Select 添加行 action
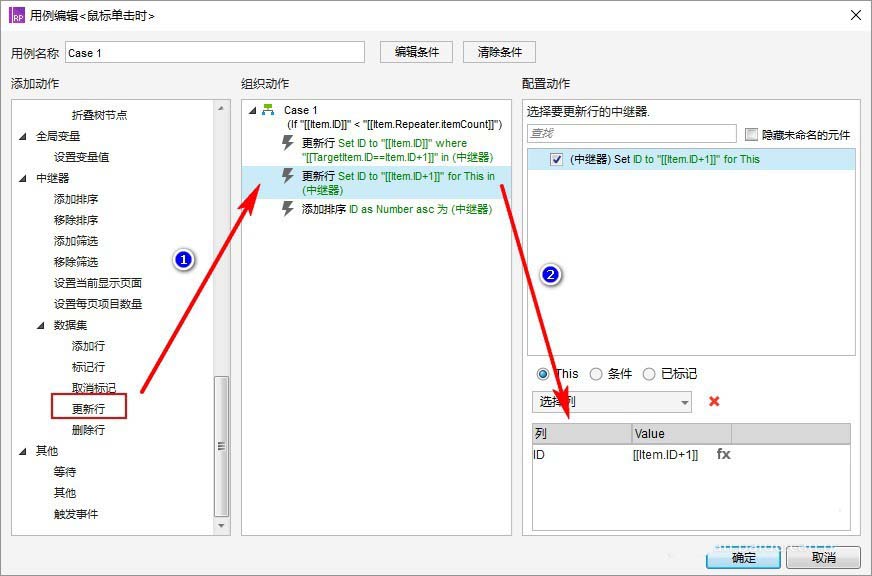This screenshot has width=872, height=576. (x=88, y=346)
